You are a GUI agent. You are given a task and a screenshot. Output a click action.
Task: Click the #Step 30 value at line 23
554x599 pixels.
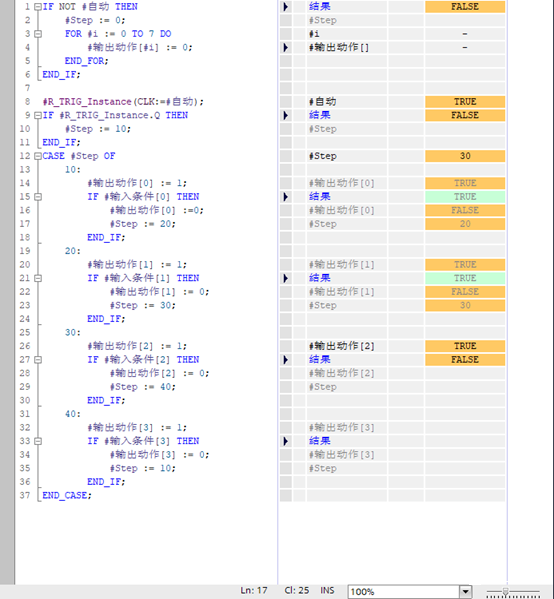pos(465,305)
